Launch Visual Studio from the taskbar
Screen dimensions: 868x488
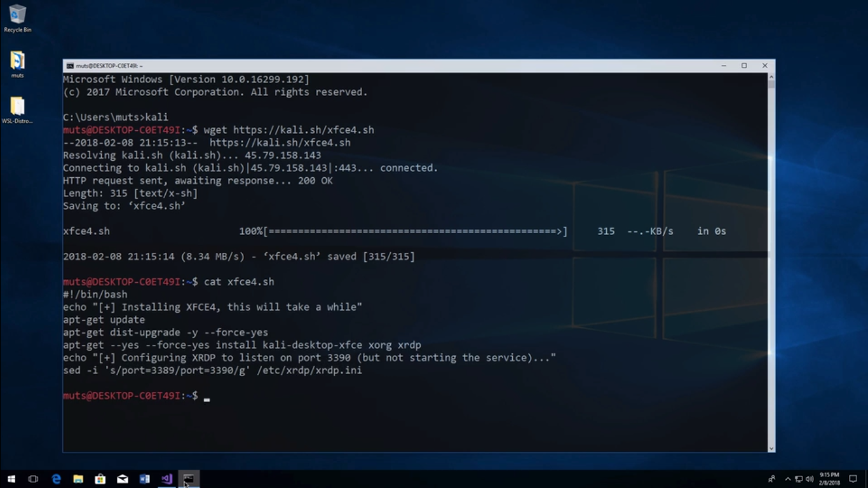(x=166, y=479)
